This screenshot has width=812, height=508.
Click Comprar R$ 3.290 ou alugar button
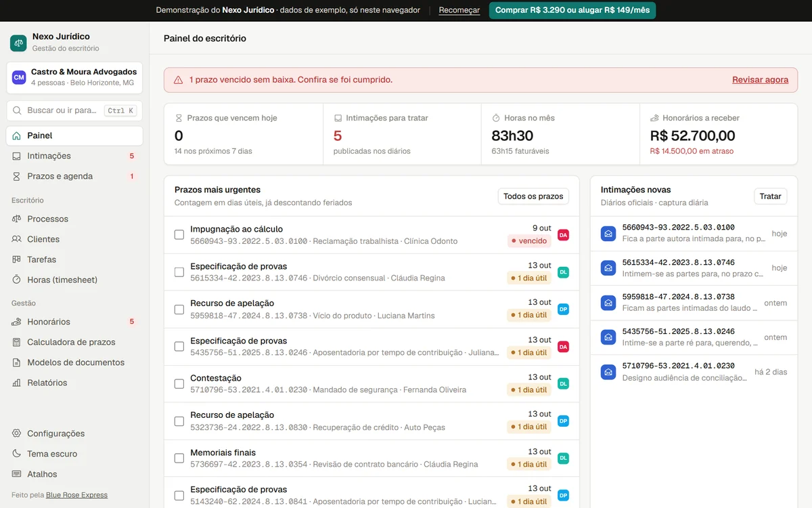pos(572,10)
